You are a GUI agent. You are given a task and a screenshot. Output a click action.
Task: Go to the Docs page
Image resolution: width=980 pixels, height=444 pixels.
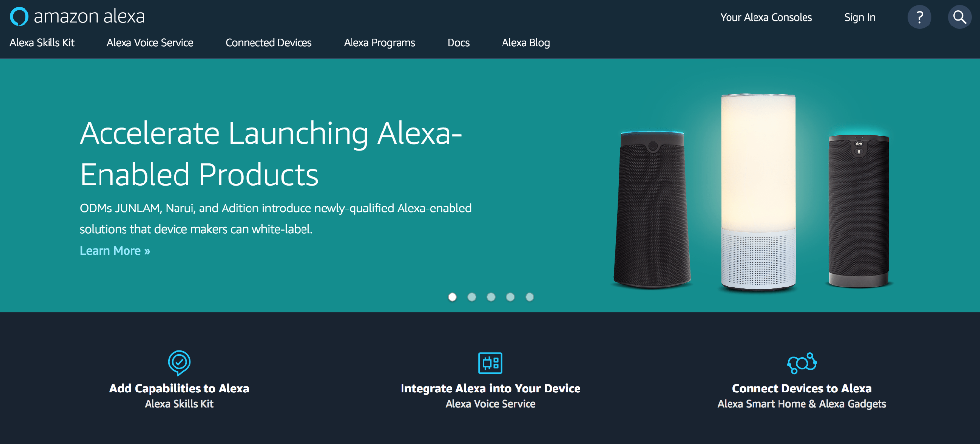458,43
